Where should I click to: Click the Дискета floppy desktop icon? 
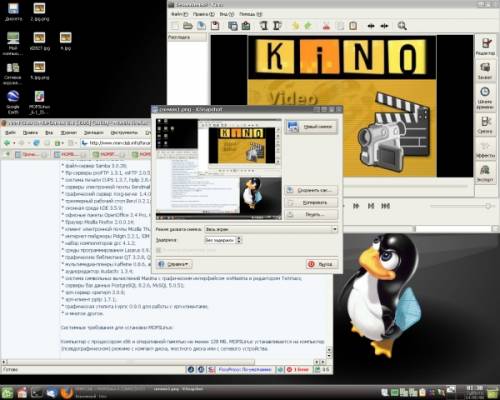point(13,12)
